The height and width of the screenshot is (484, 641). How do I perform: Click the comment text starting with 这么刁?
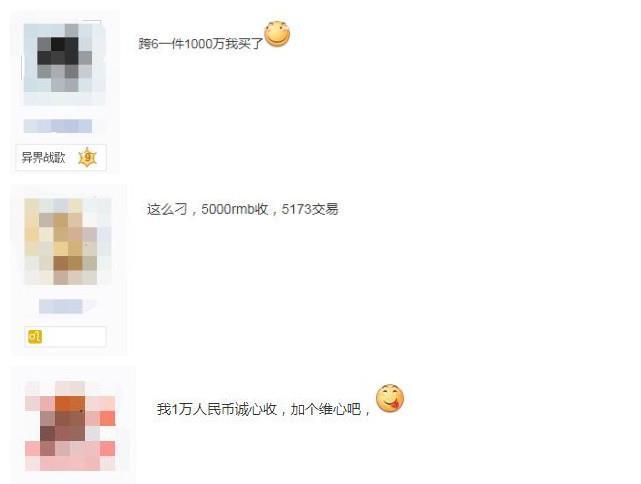[x=242, y=209]
